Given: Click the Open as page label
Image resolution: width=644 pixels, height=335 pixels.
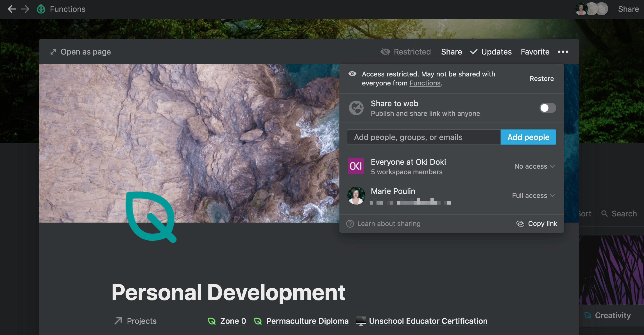Looking at the screenshot, I should [x=86, y=52].
